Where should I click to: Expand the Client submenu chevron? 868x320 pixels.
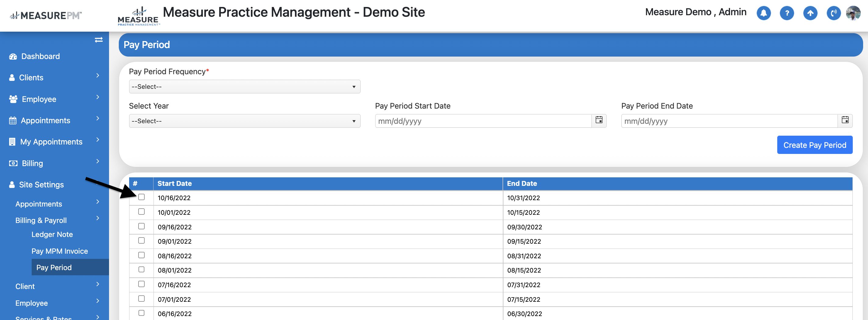[x=98, y=284]
